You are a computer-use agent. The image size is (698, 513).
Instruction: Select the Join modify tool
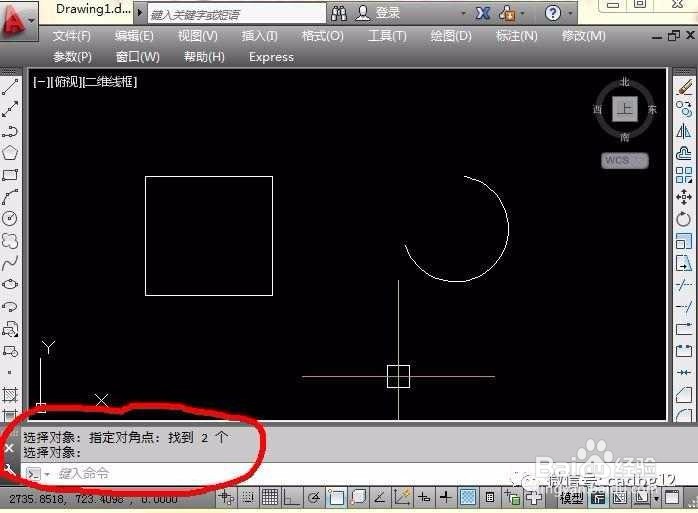tap(684, 372)
